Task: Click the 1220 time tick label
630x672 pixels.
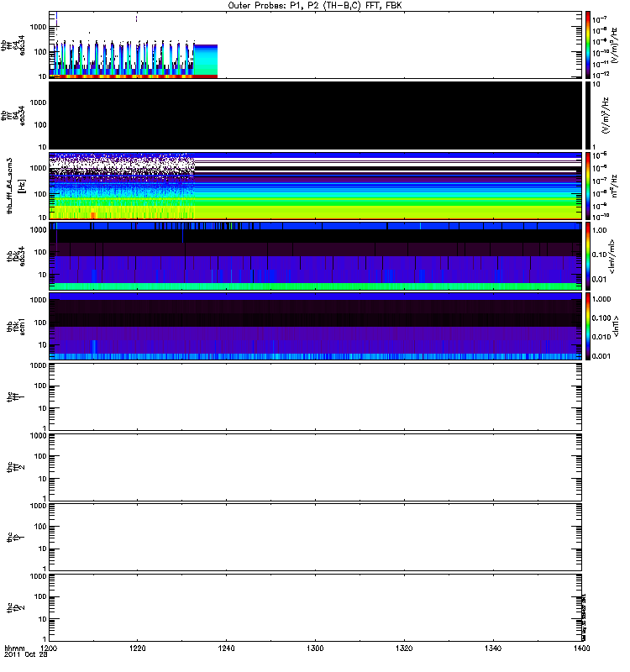Action: pos(138,649)
